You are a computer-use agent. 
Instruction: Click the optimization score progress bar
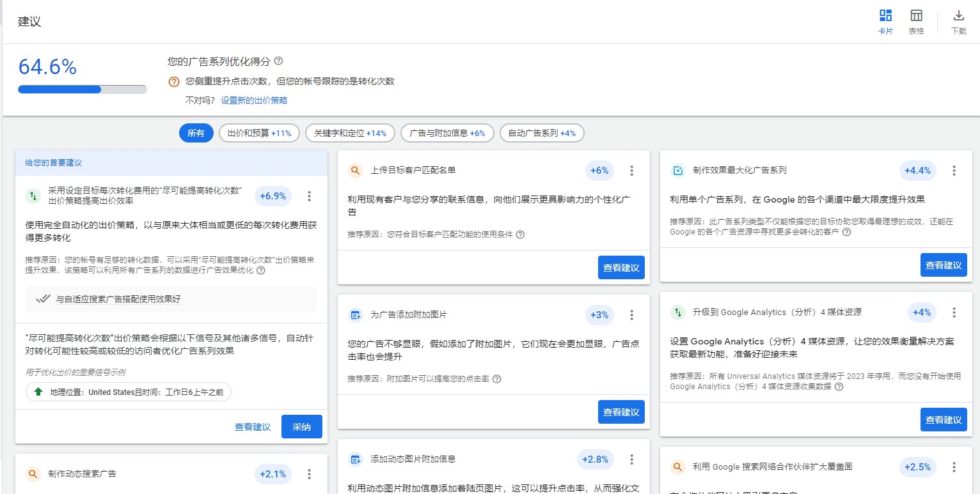pos(83,89)
